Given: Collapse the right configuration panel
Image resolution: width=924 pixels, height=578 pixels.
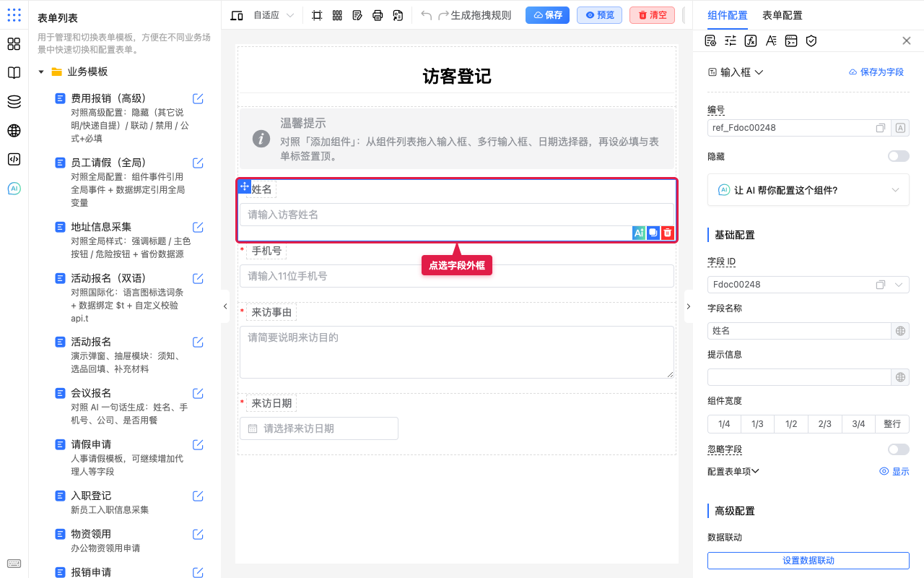Looking at the screenshot, I should click(688, 306).
